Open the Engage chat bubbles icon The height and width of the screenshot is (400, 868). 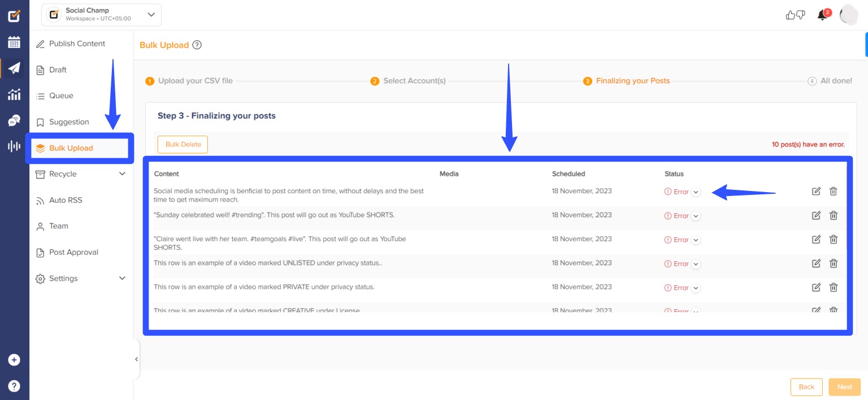point(14,119)
